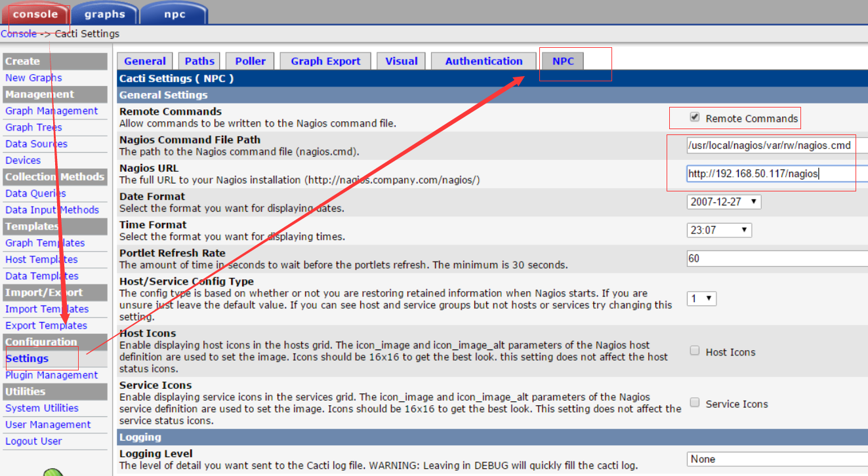Viewport: 868px width, 476px height.
Task: Open New Graphs in sidebar
Action: [x=33, y=77]
